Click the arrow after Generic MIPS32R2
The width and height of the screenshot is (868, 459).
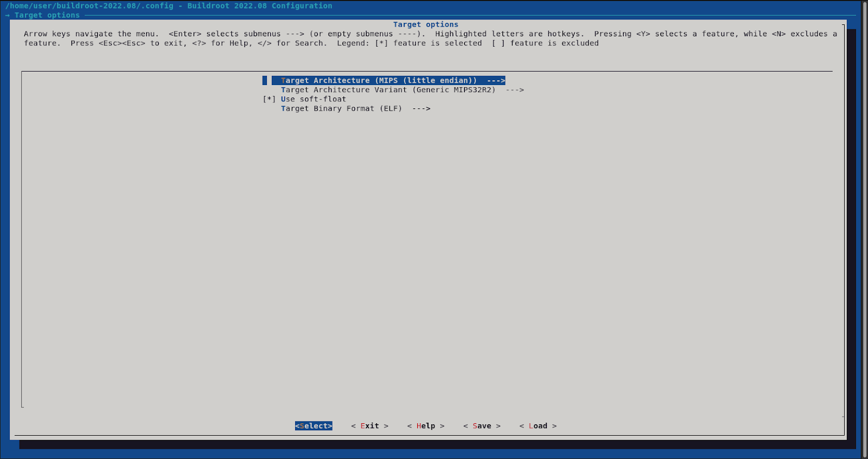[x=514, y=90]
